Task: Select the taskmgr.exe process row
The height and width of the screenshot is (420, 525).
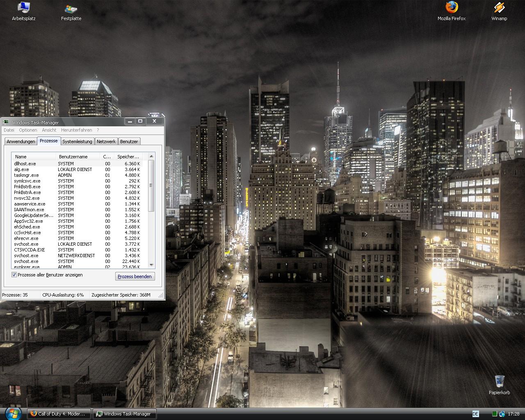Action: coord(26,175)
